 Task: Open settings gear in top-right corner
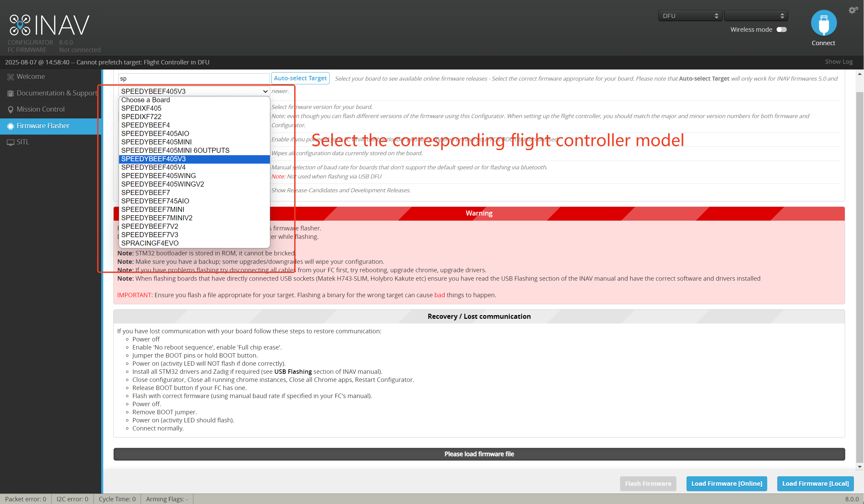853,10
